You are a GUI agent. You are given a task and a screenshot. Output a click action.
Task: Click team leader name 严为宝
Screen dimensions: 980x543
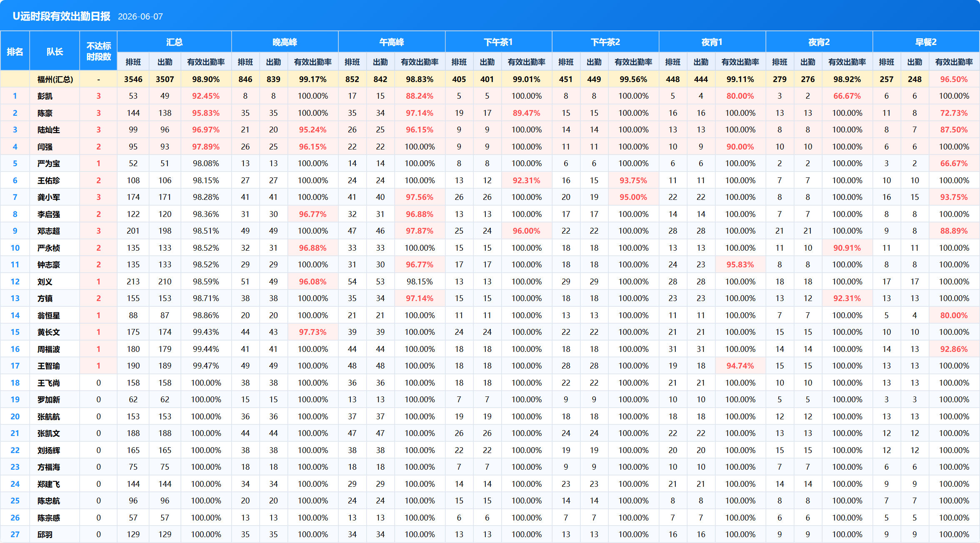[49, 164]
